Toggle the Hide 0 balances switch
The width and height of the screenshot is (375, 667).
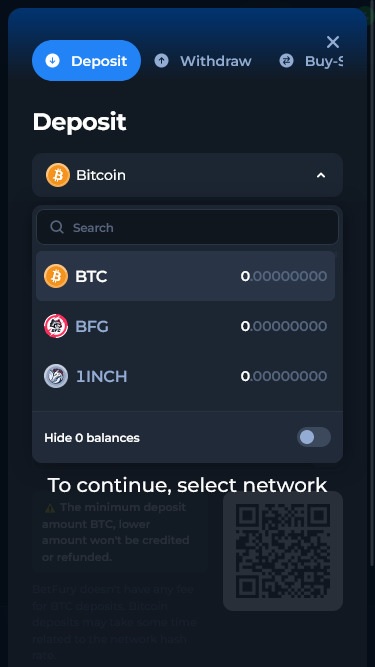[314, 437]
